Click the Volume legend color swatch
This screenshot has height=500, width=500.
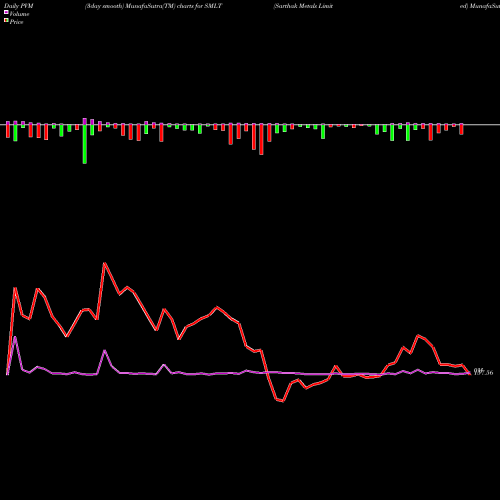click(6, 12)
